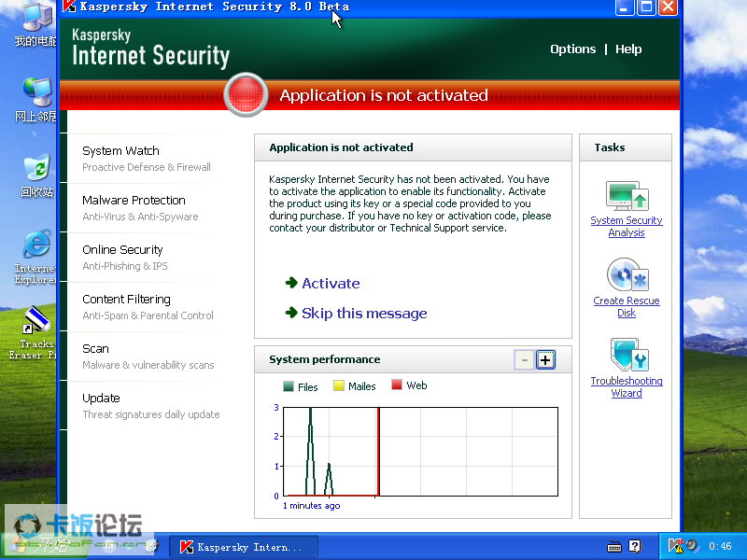Click the System performance panel header
This screenshot has height=560, width=747.
point(413,359)
